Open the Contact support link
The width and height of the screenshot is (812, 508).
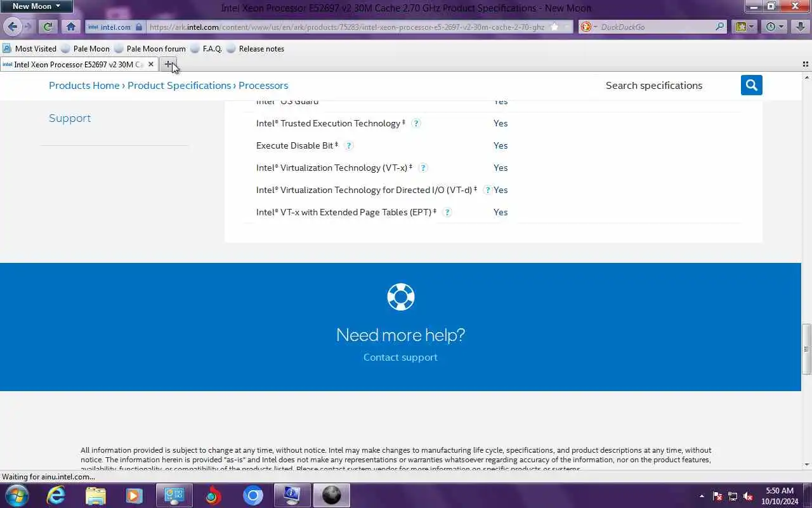click(x=400, y=357)
